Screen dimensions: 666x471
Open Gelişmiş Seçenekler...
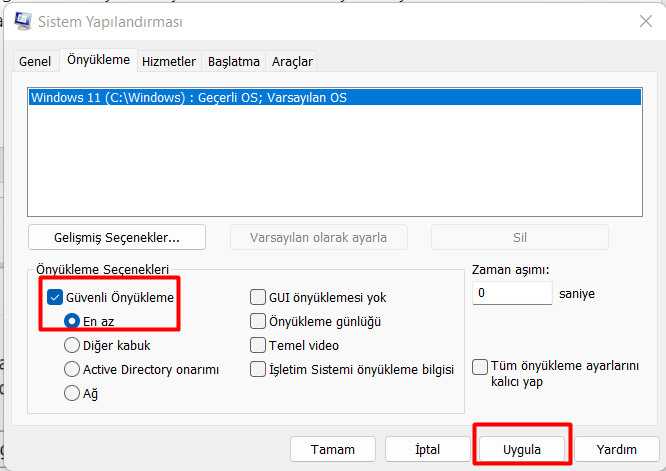[x=117, y=237]
